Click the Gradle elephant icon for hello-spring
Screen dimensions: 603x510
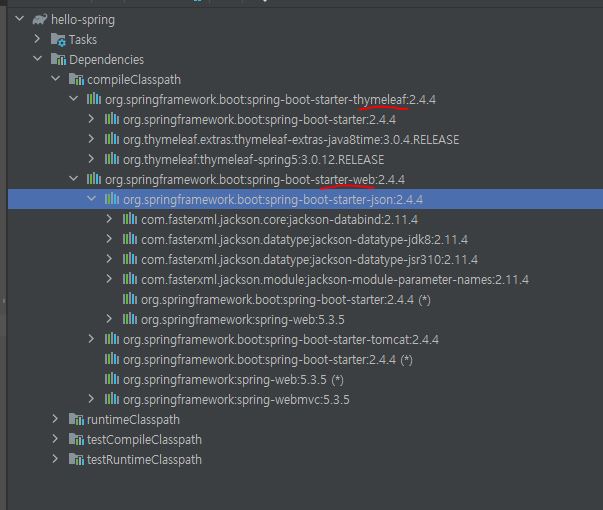click(x=40, y=19)
